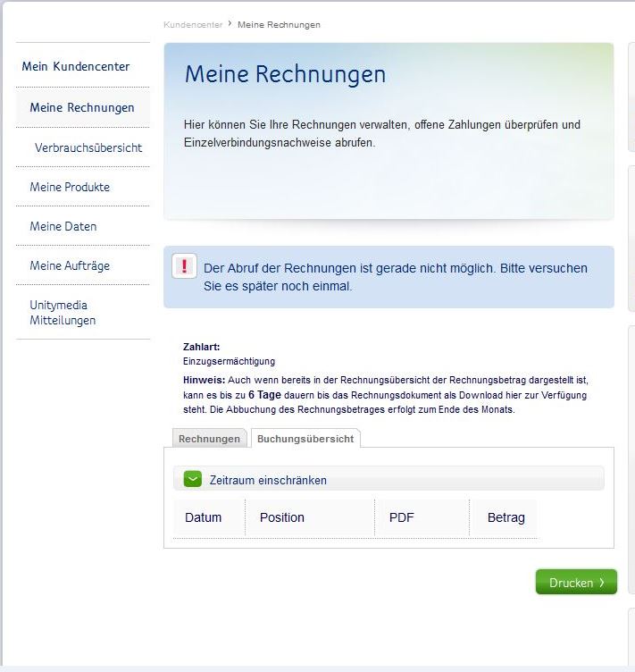Open Mein Kundencenter in the sidebar
This screenshot has height=672, width=635.
[76, 66]
